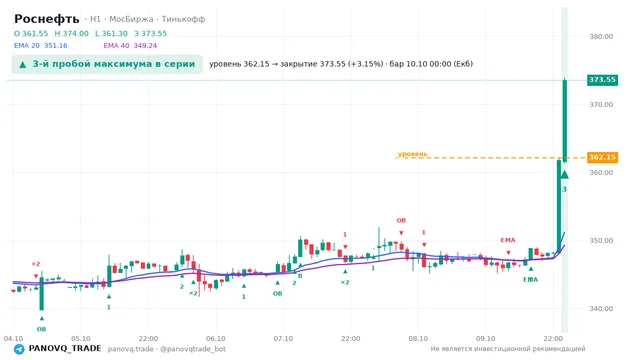640x360 pixels.
Task: Click the 340.00 price axis label
Action: click(x=601, y=309)
